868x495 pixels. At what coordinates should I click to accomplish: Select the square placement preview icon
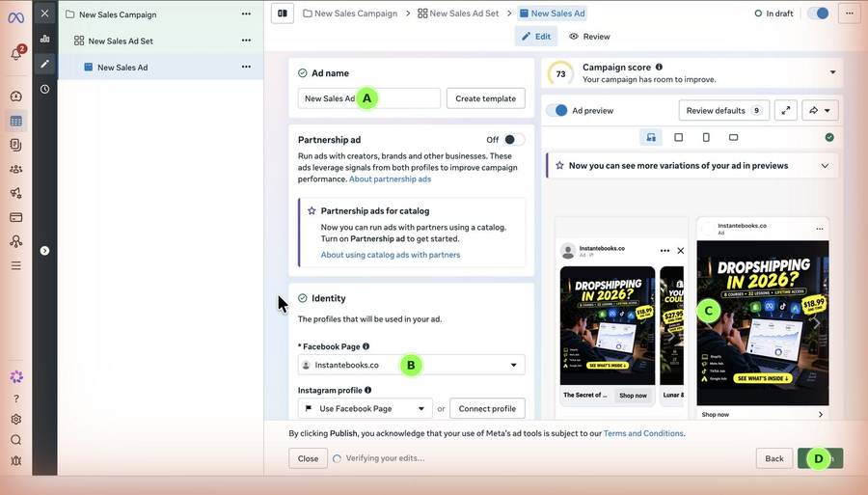pos(678,137)
